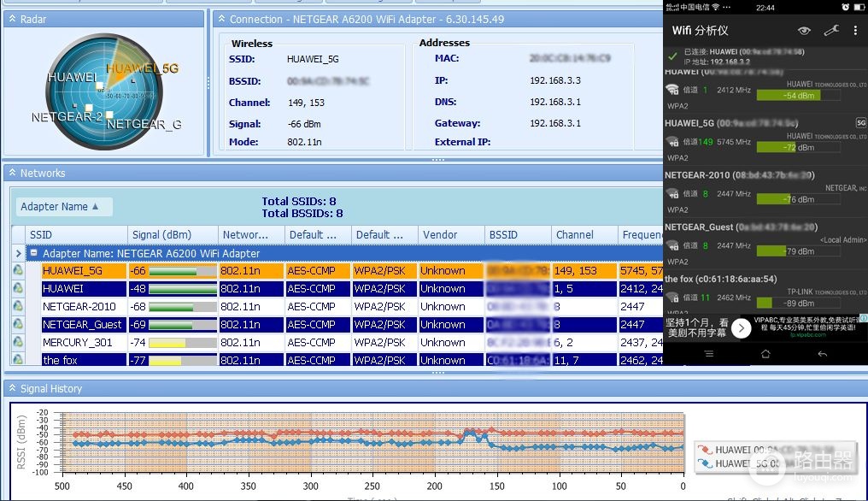Collapse the Signal History panel chevron
Image resolution: width=868 pixels, height=501 pixels.
tap(12, 388)
